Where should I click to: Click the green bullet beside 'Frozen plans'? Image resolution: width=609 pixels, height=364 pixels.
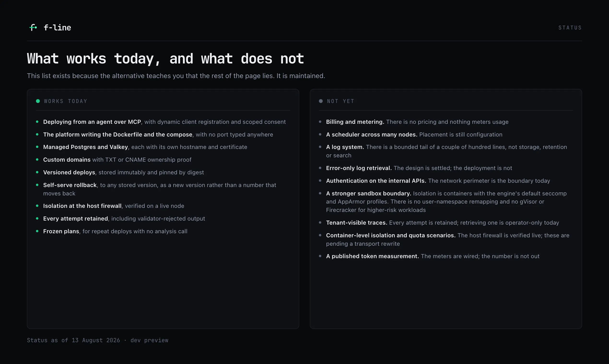tap(37, 231)
